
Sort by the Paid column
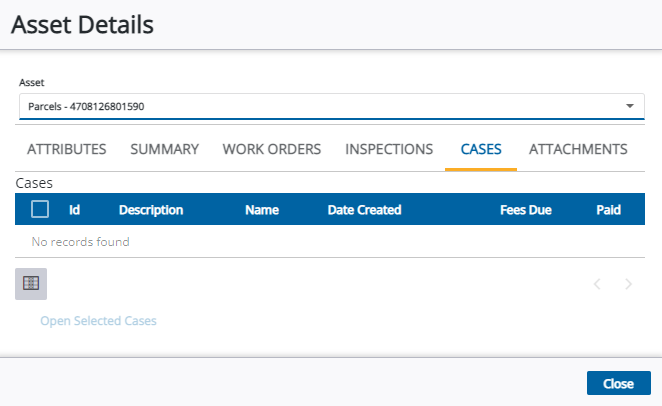tap(609, 210)
